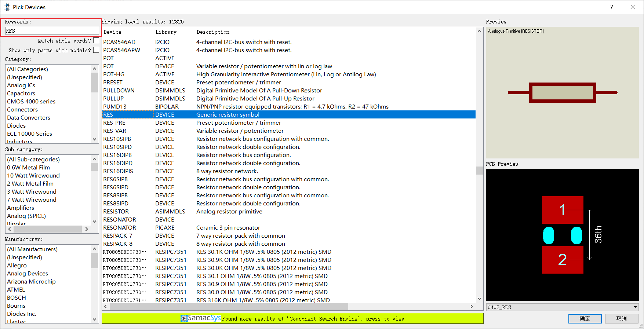Click the Pick Devices title bar icon
Image resolution: width=644 pixels, height=329 pixels.
[x=7, y=7]
